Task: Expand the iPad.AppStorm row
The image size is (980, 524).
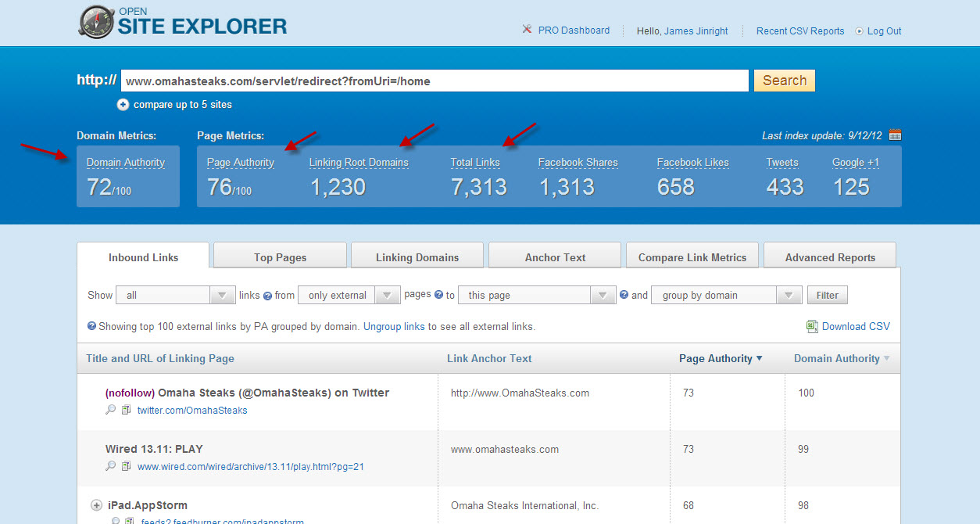Action: (97, 505)
